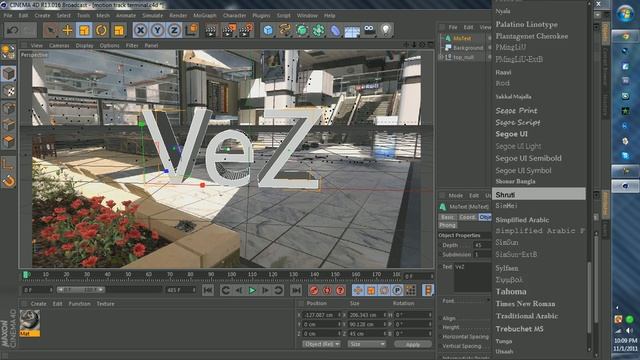The height and width of the screenshot is (360, 640).
Task: Click the green Play forward button
Action: point(252,290)
